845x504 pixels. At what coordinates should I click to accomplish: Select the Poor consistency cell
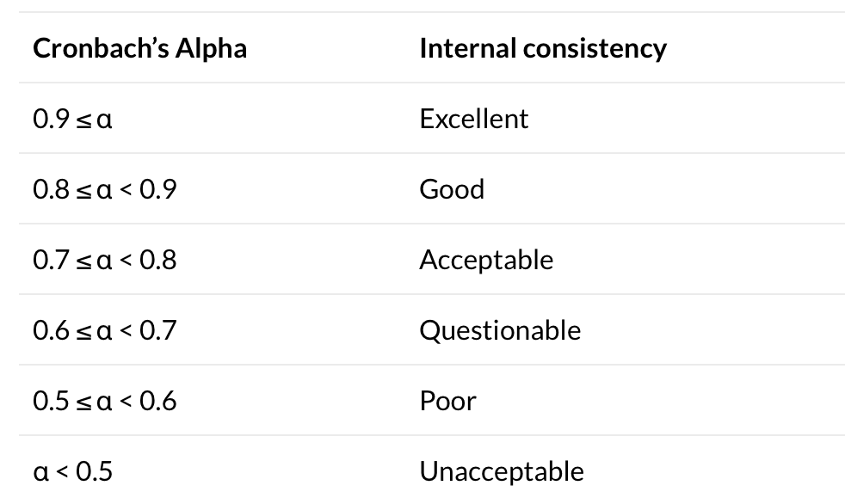click(447, 401)
